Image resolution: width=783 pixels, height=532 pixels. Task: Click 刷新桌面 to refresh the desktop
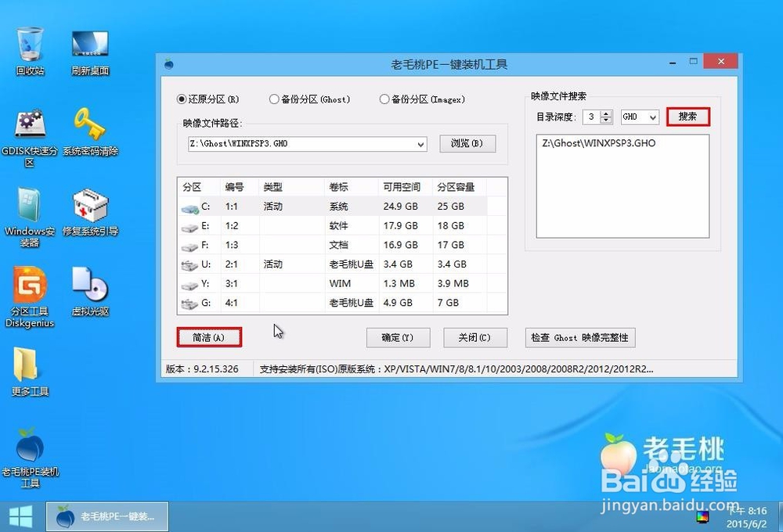click(89, 43)
